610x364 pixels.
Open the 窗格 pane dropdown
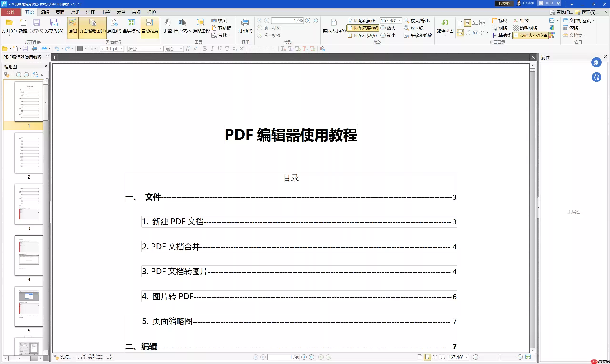573,28
